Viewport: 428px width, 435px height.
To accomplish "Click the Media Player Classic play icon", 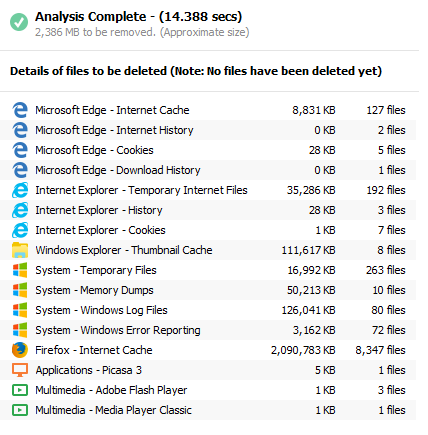I will [20, 410].
